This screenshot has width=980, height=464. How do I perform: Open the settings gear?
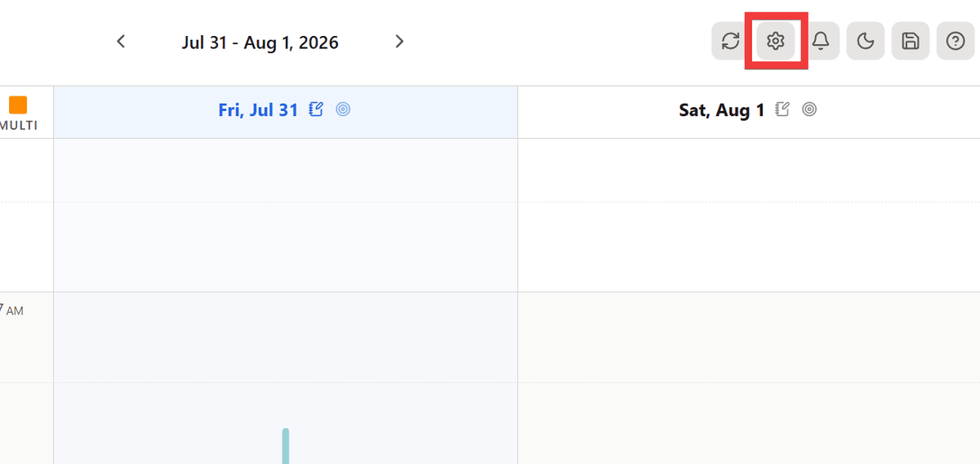tap(776, 42)
